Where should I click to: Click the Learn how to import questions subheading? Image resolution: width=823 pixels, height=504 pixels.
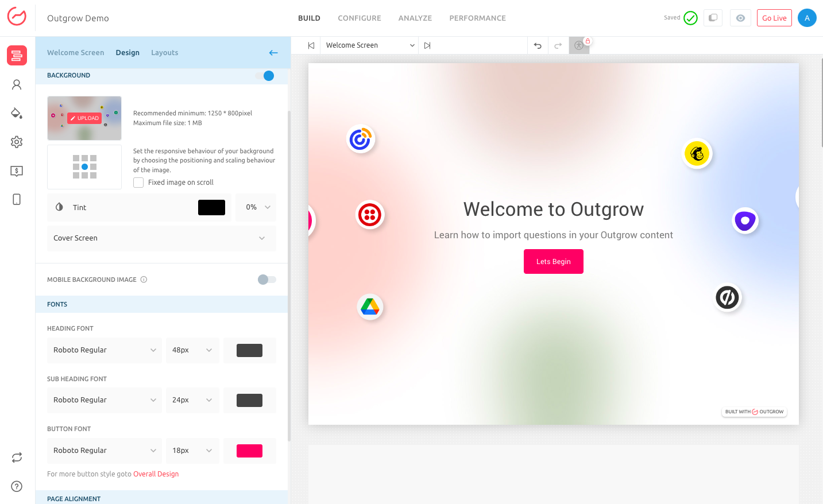tap(554, 235)
